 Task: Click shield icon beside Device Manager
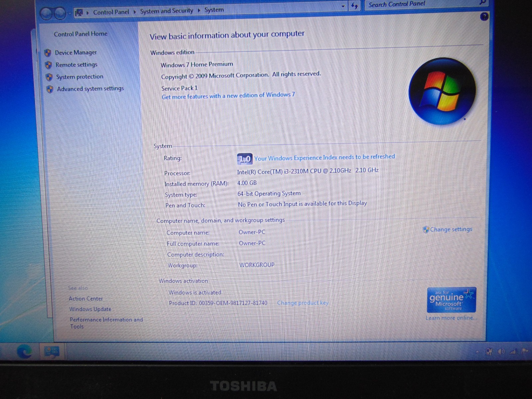[x=48, y=53]
